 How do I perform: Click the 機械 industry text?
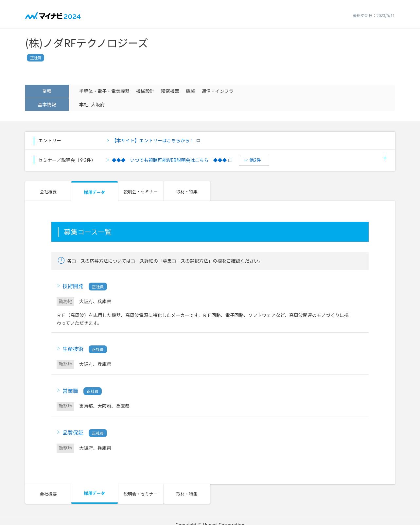(190, 91)
